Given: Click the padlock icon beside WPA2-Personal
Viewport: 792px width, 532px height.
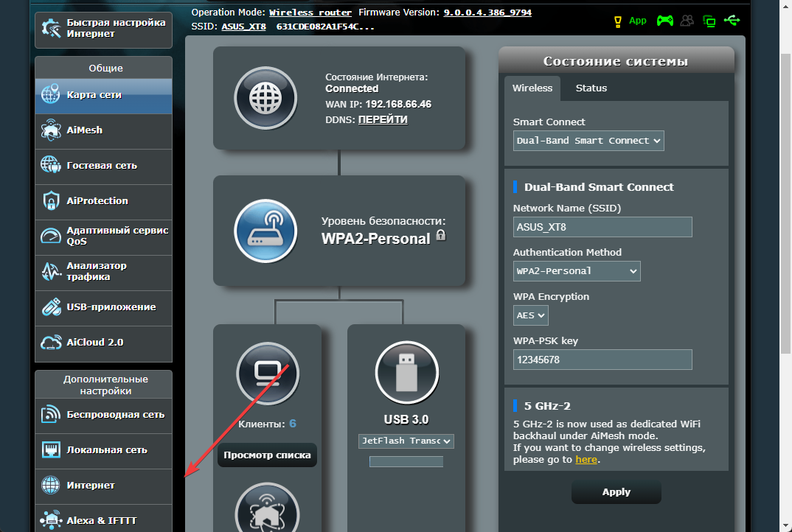Looking at the screenshot, I should coord(441,235).
